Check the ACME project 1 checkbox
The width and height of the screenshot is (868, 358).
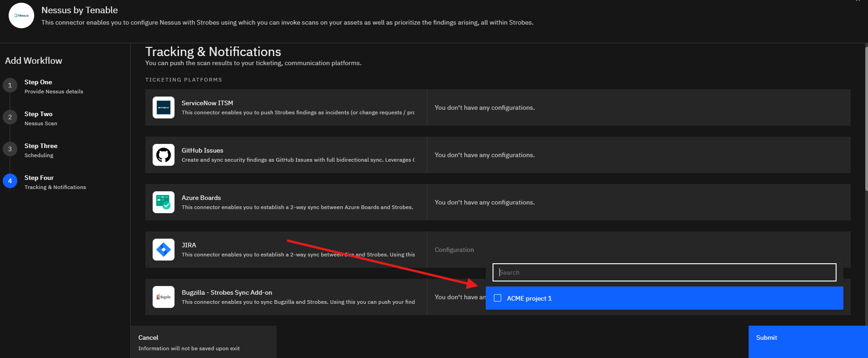pos(498,298)
